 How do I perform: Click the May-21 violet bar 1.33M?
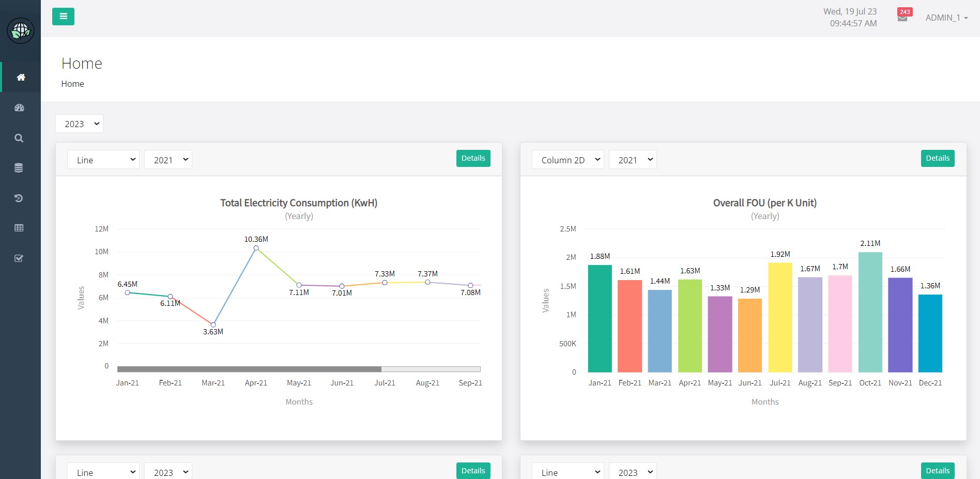pos(719,334)
